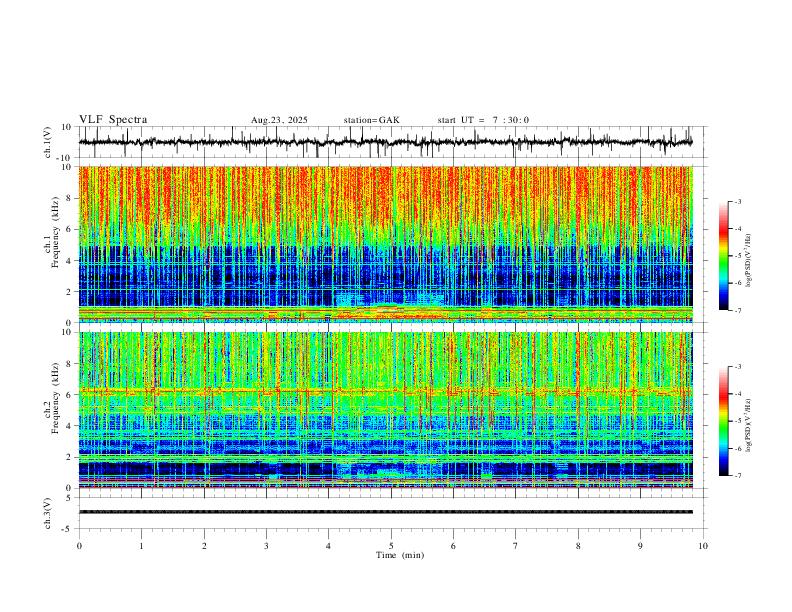Click the ch.3 black voltage trace
Screen dimensions: 792x612
coord(385,512)
